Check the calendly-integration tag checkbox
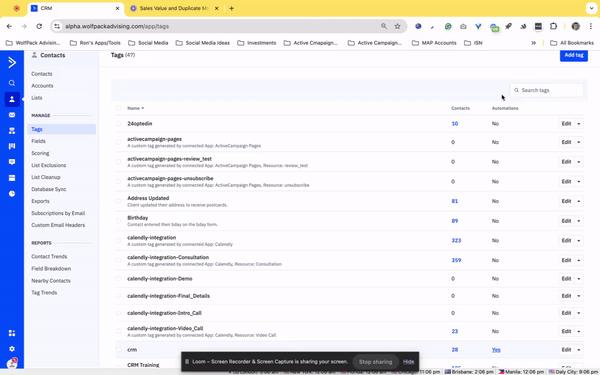600x375 pixels. click(x=119, y=241)
